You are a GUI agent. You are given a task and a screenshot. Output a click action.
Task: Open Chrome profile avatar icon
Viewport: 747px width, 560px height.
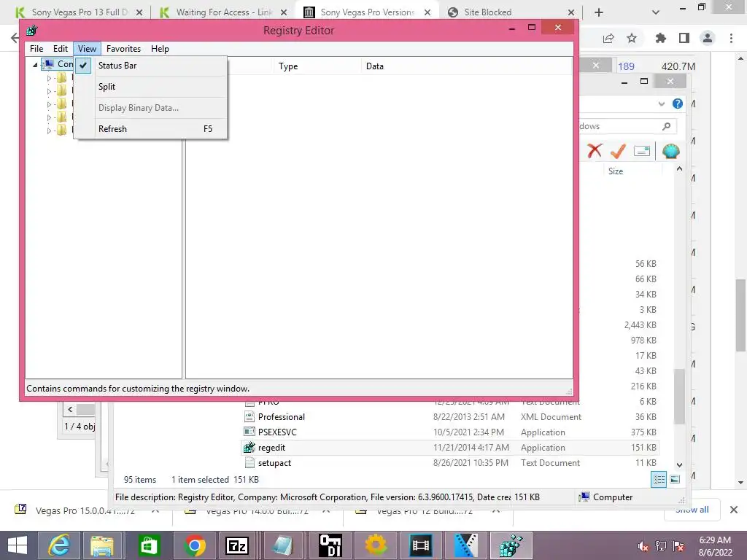[x=708, y=38]
